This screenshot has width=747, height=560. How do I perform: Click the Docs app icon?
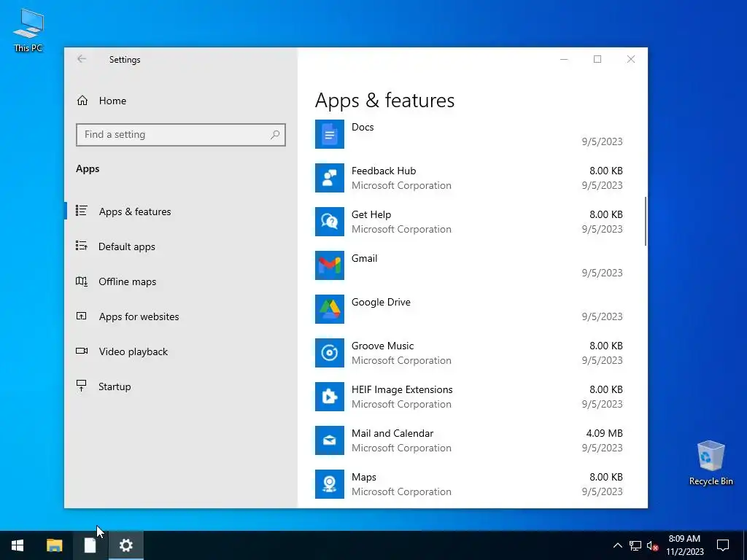pos(329,134)
